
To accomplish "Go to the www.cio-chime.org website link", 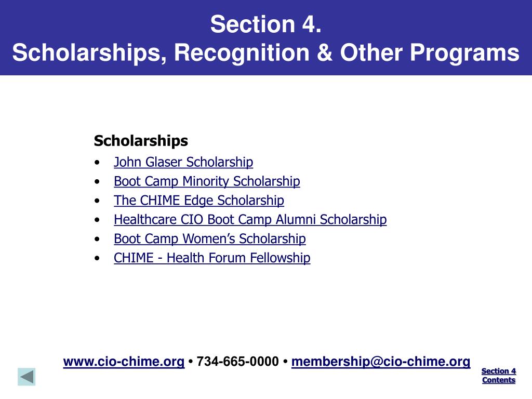I will (124, 362).
